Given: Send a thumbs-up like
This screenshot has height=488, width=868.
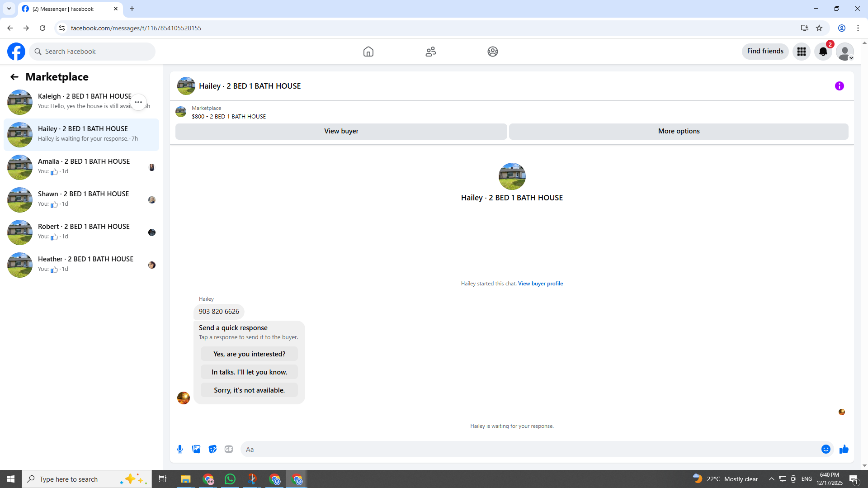Looking at the screenshot, I should 844,449.
